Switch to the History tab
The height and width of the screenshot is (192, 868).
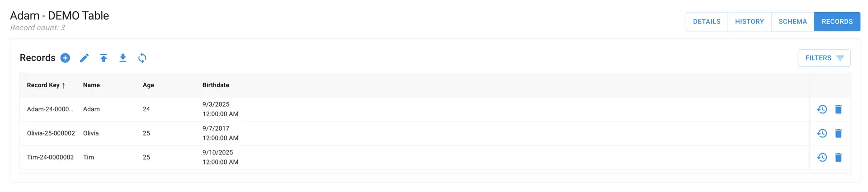(749, 22)
